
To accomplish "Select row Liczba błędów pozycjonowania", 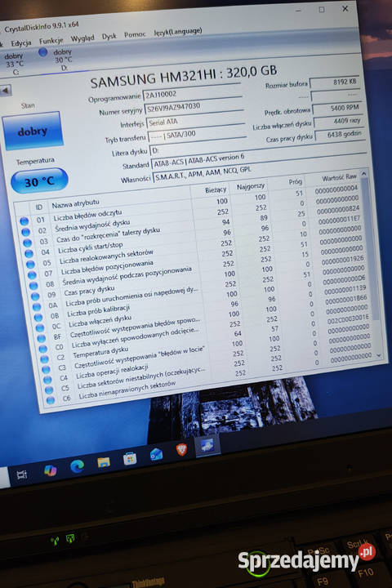I will point(198,258).
